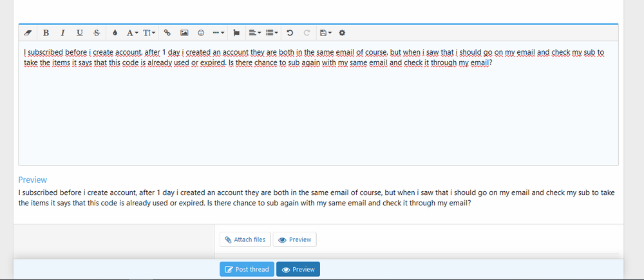This screenshot has width=644, height=280.
Task: Expand the font family dropdown
Action: click(x=132, y=32)
